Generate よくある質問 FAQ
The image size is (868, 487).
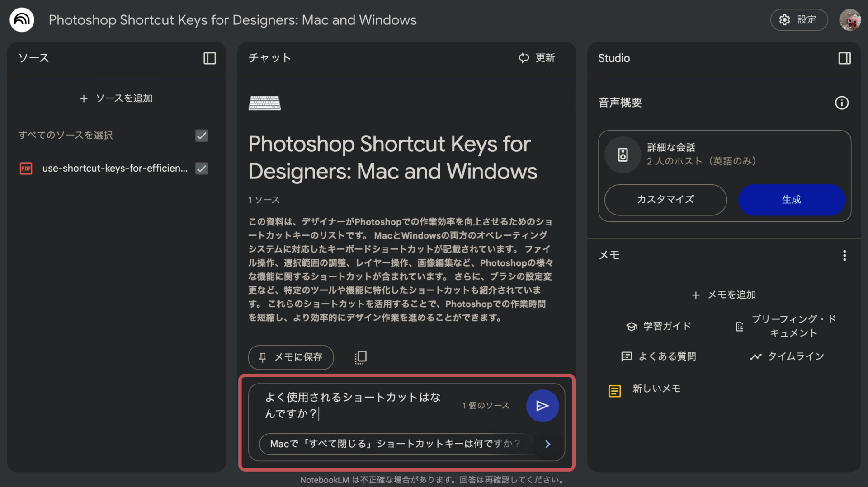point(659,356)
